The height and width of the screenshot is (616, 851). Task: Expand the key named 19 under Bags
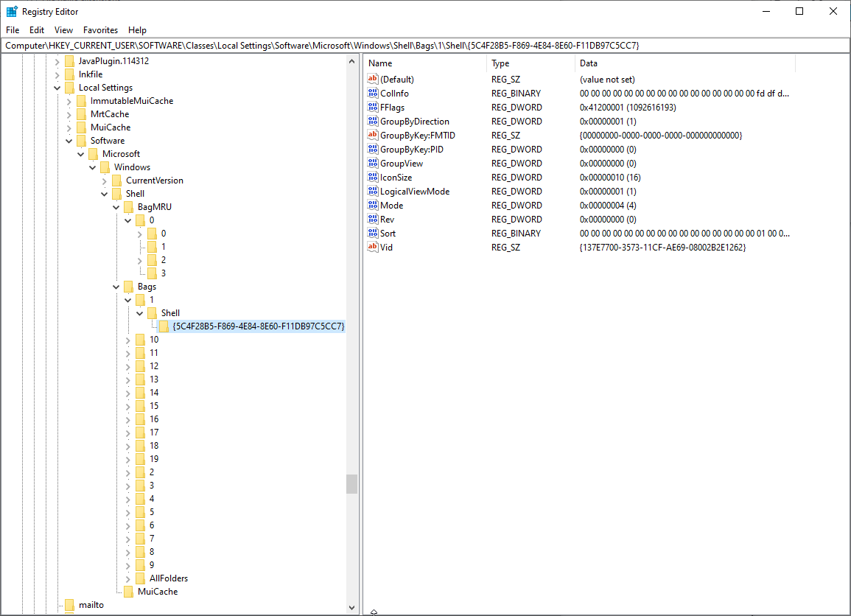128,460
